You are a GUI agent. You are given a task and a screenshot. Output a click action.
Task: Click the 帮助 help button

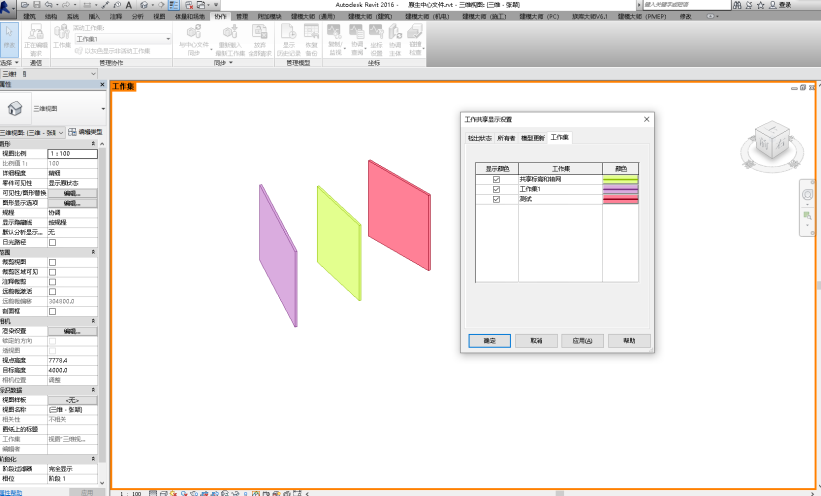629,341
